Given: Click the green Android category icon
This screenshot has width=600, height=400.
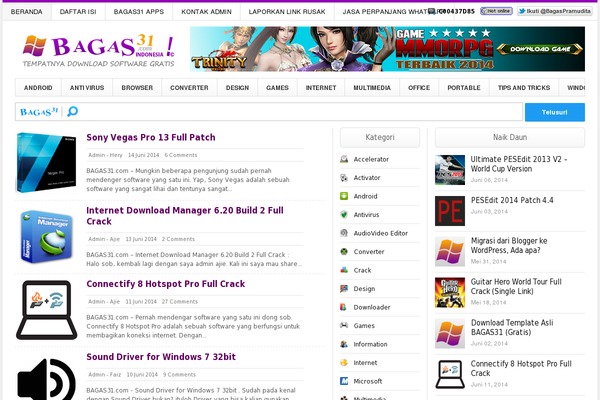Looking at the screenshot, I should (x=344, y=196).
